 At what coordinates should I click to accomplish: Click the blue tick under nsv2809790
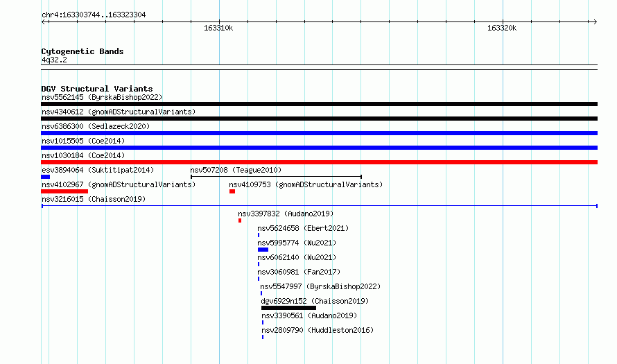pyautogui.click(x=263, y=337)
